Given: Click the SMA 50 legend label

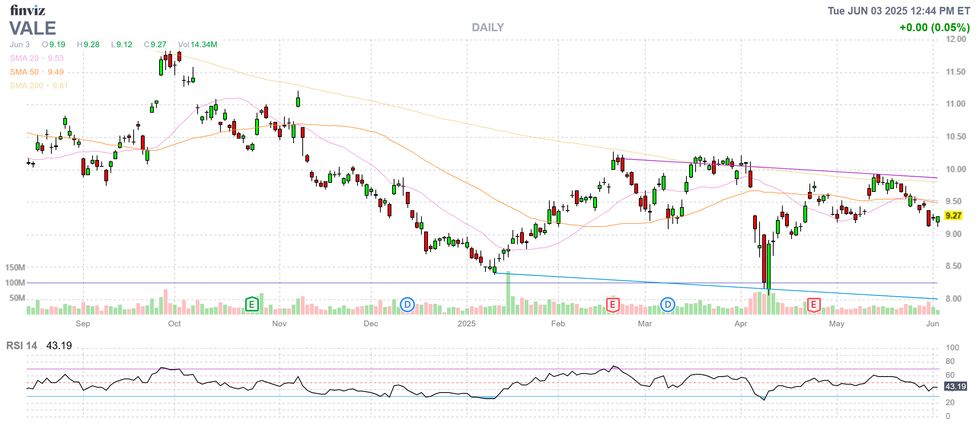Looking at the screenshot, I should [24, 72].
